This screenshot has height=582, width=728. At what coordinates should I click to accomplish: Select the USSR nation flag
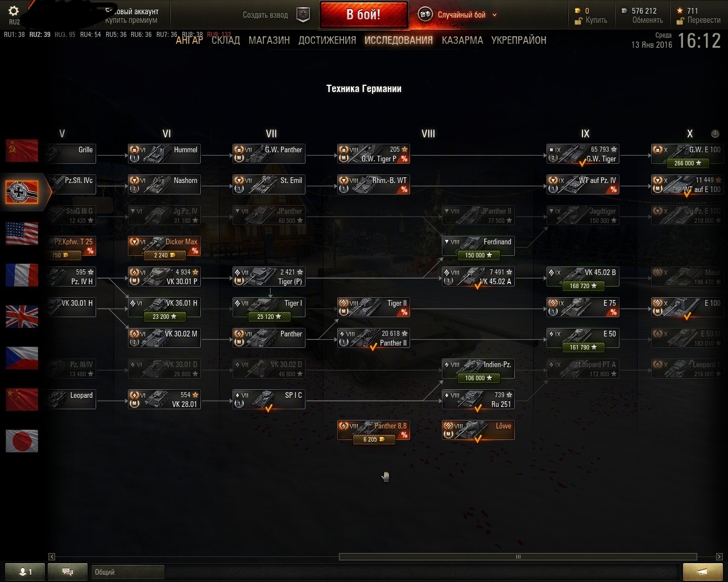coord(22,151)
